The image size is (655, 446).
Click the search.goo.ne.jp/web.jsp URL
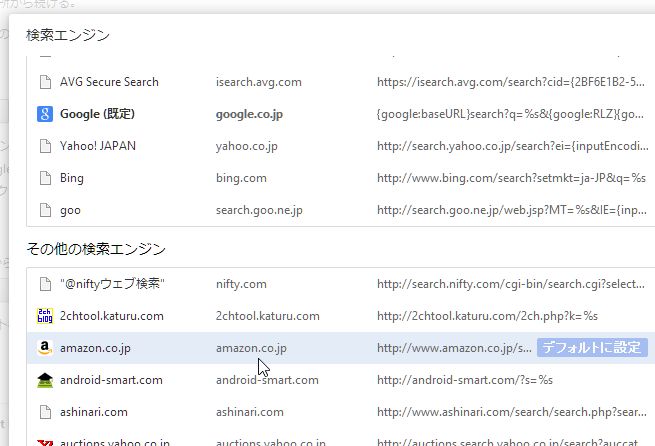[x=512, y=210]
